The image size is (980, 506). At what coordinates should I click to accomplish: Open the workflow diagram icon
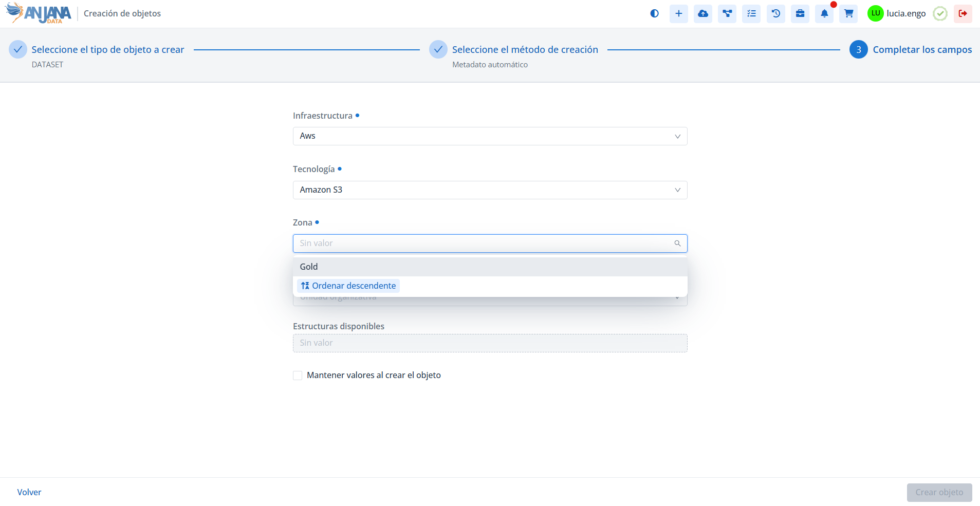click(x=727, y=14)
